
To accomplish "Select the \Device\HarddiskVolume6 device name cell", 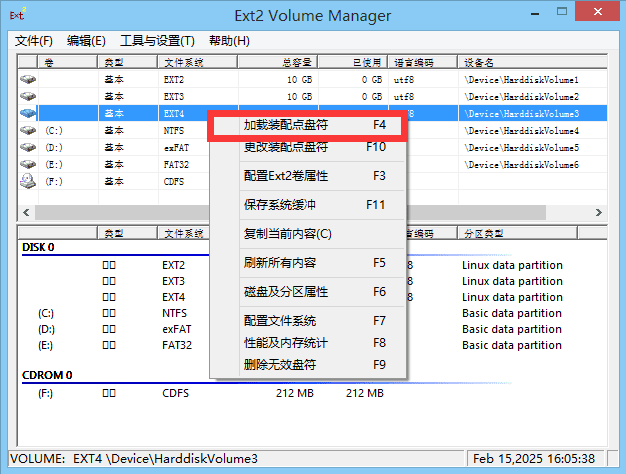I will pos(521,165).
